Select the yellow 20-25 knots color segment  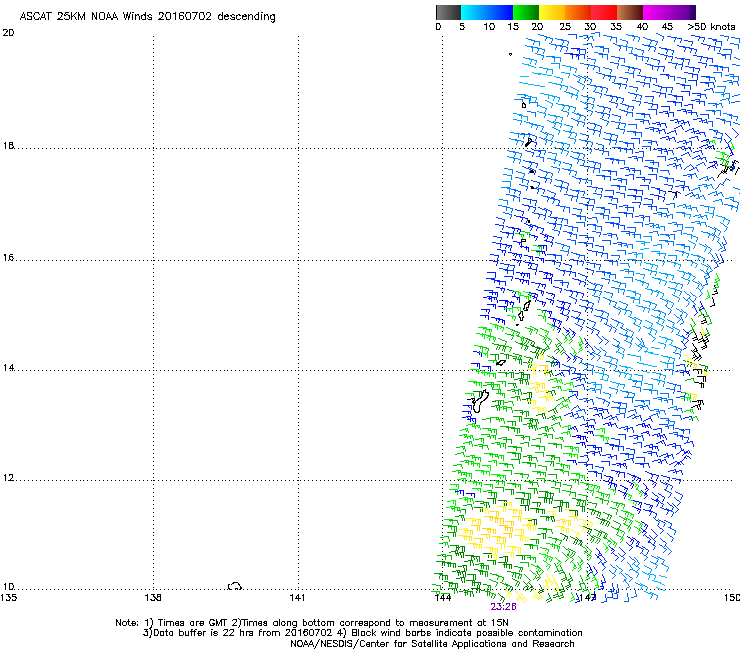click(x=552, y=12)
